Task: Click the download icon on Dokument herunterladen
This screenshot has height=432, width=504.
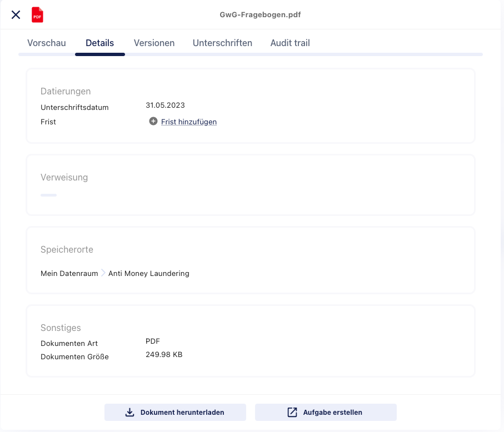Action: click(x=129, y=413)
